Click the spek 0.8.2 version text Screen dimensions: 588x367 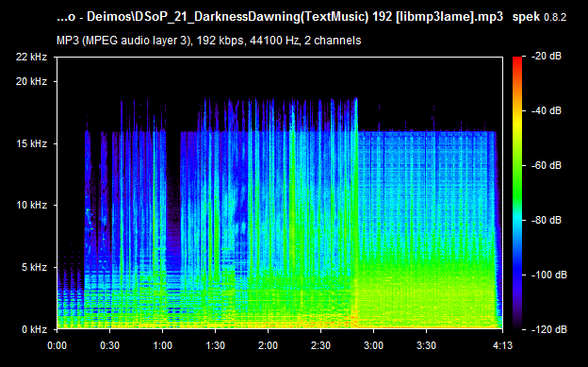click(539, 17)
